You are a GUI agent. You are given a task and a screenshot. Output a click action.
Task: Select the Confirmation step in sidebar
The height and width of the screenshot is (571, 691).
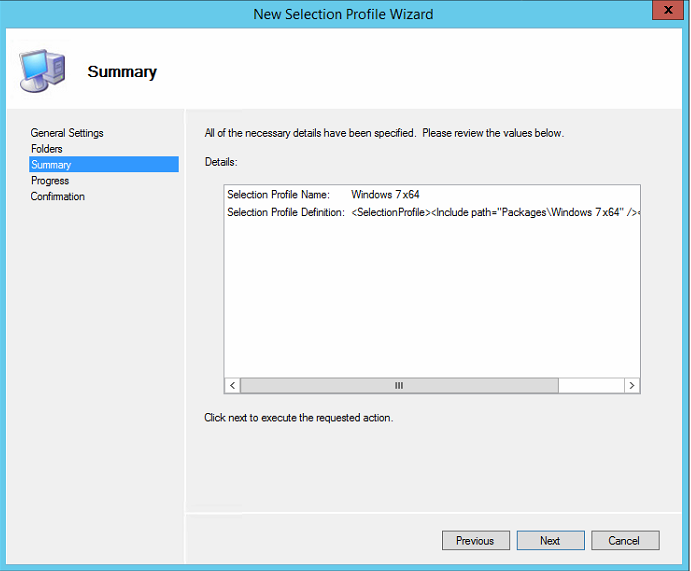pyautogui.click(x=58, y=197)
